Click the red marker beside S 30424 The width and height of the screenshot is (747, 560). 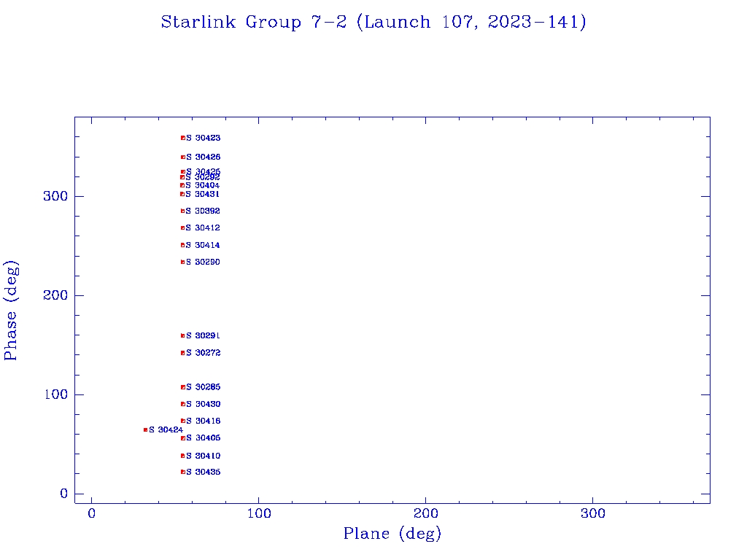146,430
